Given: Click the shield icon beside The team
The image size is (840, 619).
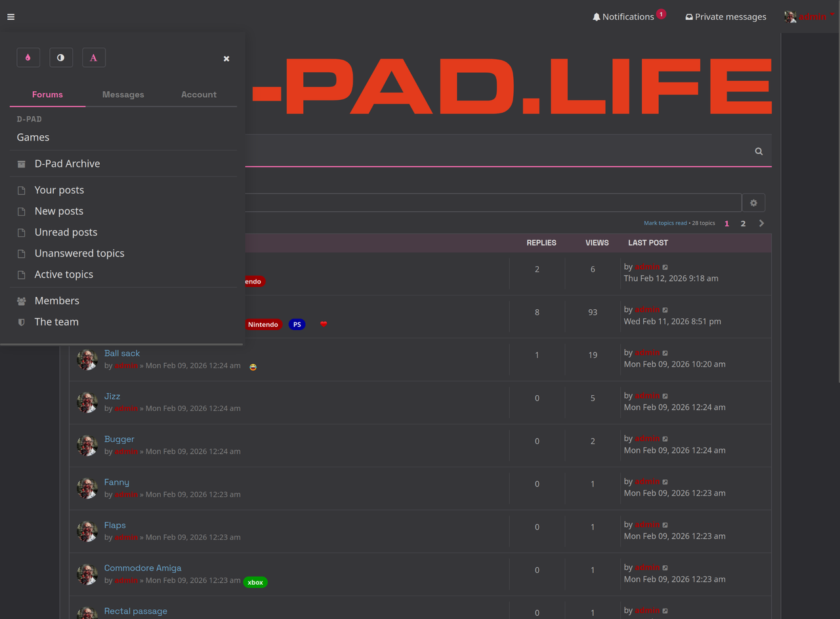Looking at the screenshot, I should coord(22,322).
